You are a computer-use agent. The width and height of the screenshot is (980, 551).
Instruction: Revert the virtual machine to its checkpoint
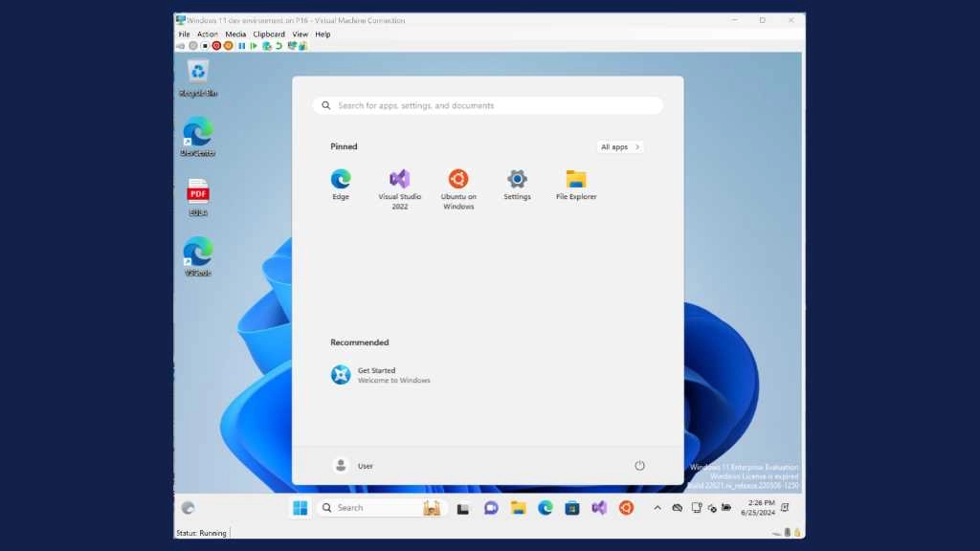point(278,45)
